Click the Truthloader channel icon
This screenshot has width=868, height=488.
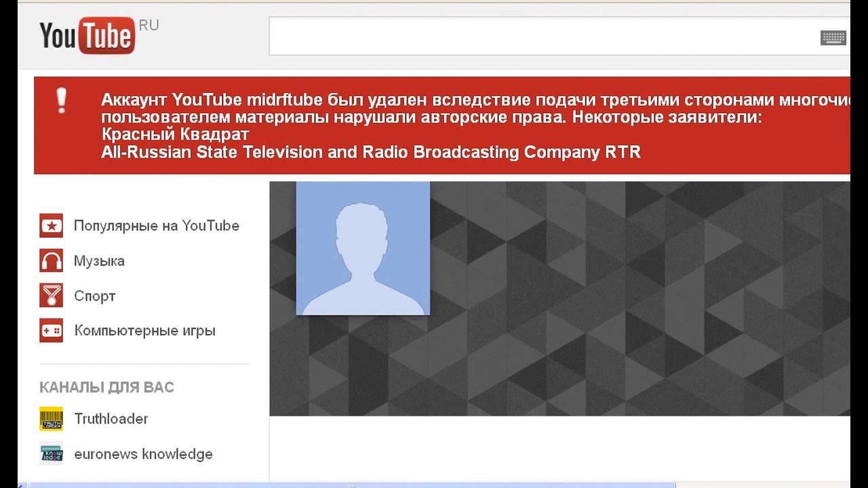click(51, 419)
